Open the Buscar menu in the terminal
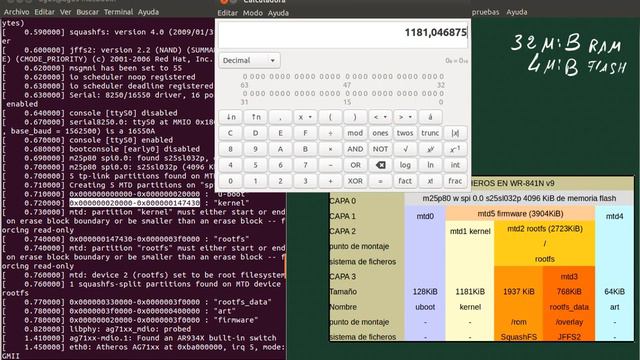The width and height of the screenshot is (640, 360). 87,12
